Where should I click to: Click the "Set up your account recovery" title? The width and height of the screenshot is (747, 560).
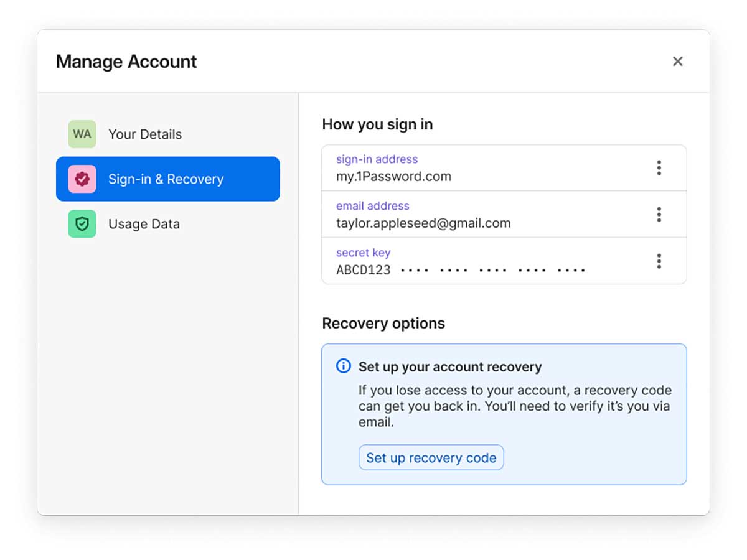coord(450,367)
